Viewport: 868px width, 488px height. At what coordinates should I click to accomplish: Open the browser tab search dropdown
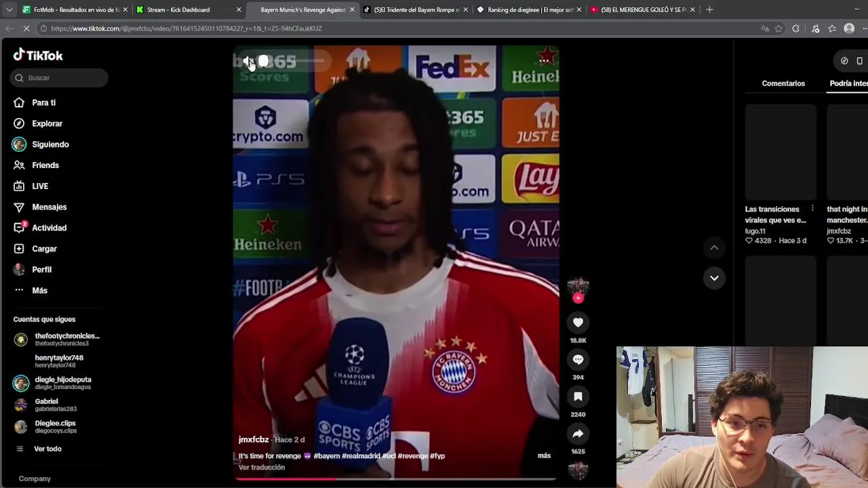(x=9, y=9)
